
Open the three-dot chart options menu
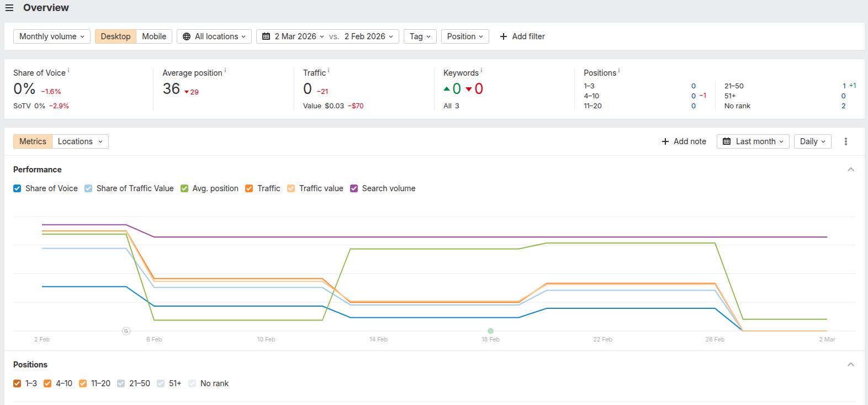pos(846,141)
